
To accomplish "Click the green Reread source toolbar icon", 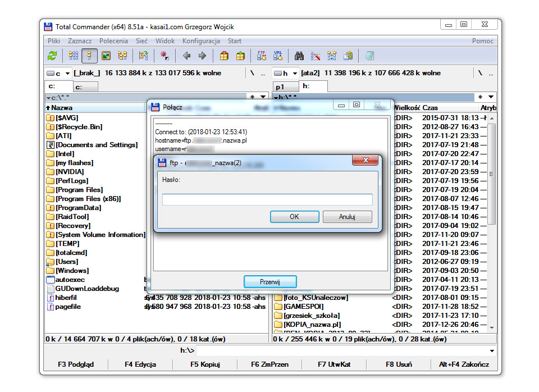I will pyautogui.click(x=53, y=56).
